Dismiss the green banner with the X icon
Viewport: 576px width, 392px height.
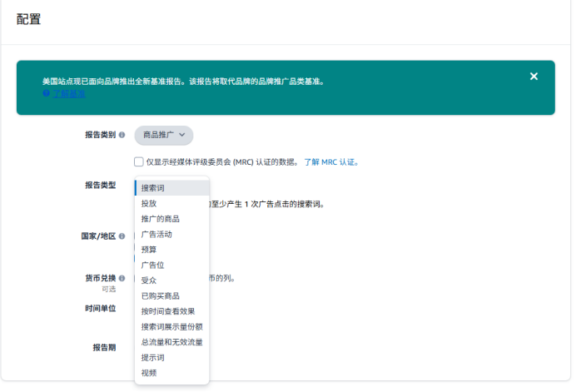[534, 77]
